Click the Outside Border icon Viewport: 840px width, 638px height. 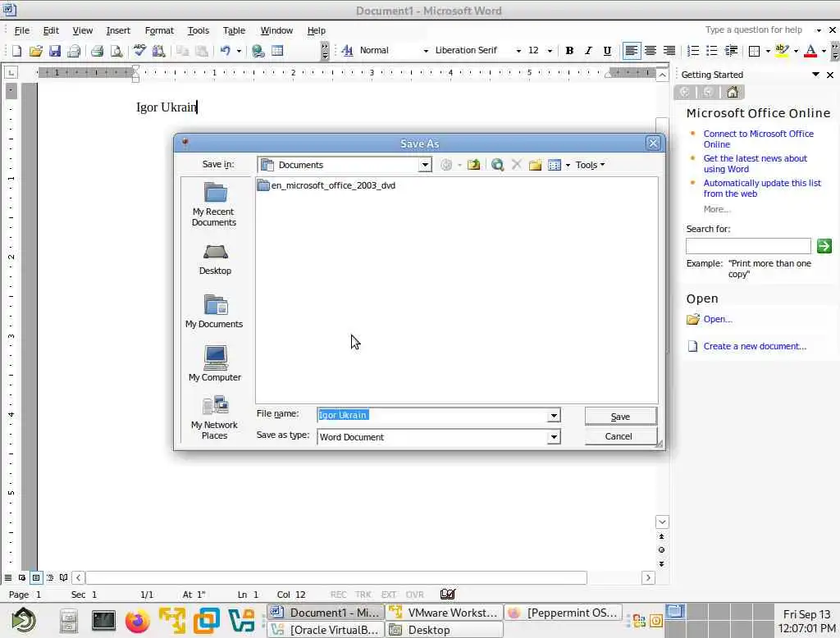(x=755, y=51)
